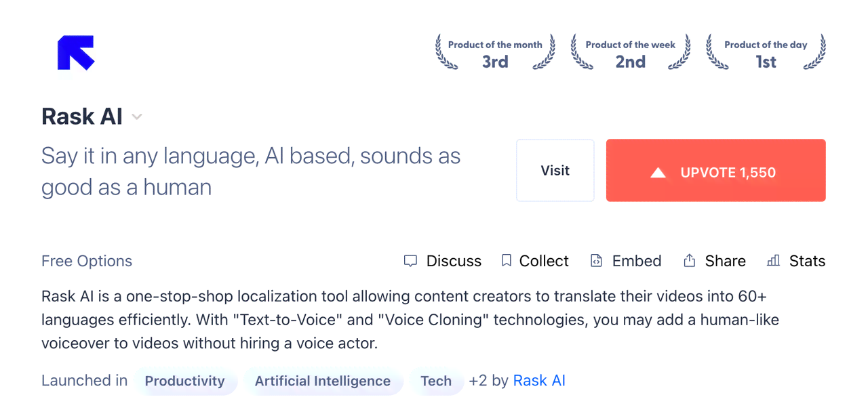
Task: Click the blue Rask AI arrow logo
Action: coord(76,53)
